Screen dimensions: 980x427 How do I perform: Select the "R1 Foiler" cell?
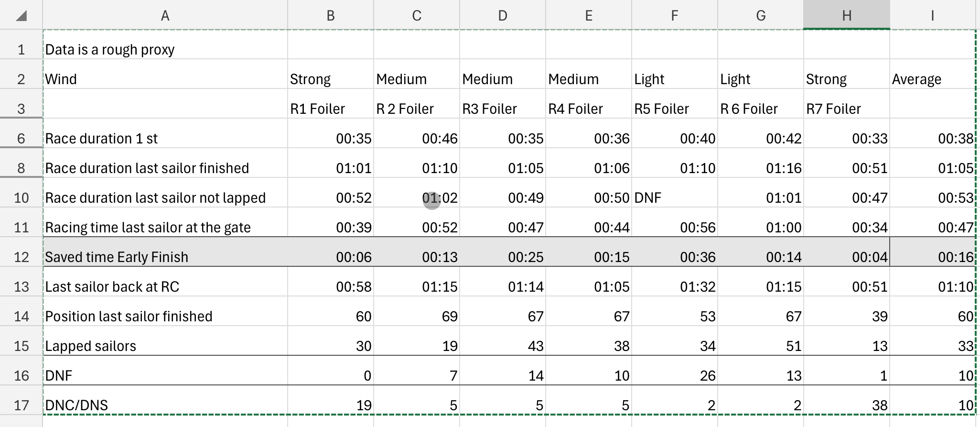coord(330,109)
